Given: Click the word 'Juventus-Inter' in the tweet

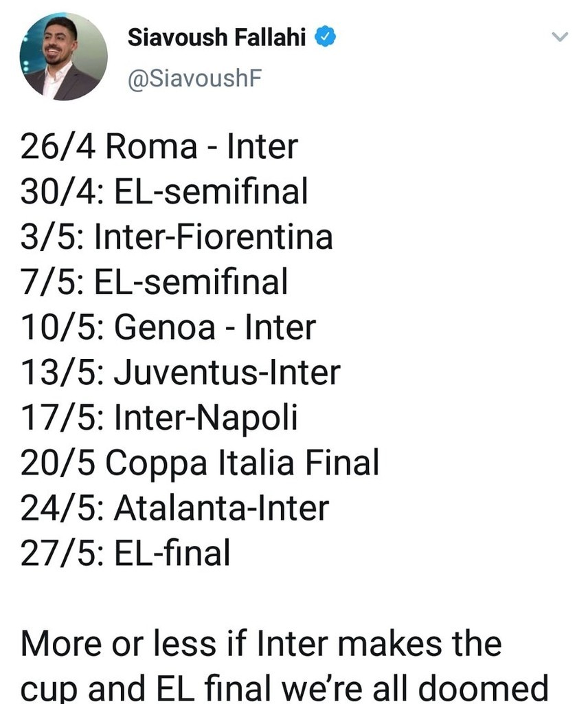Looking at the screenshot, I should (227, 372).
